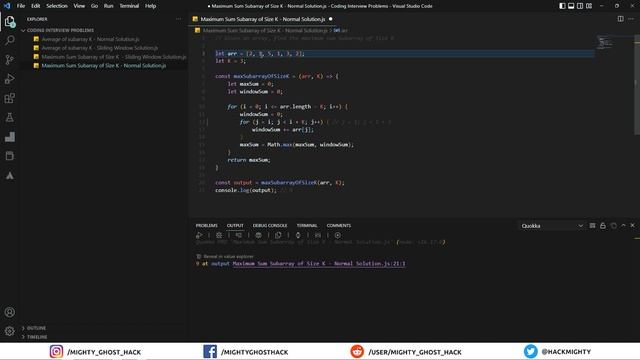Click the third Quokka output toolbar icon

coord(239,235)
